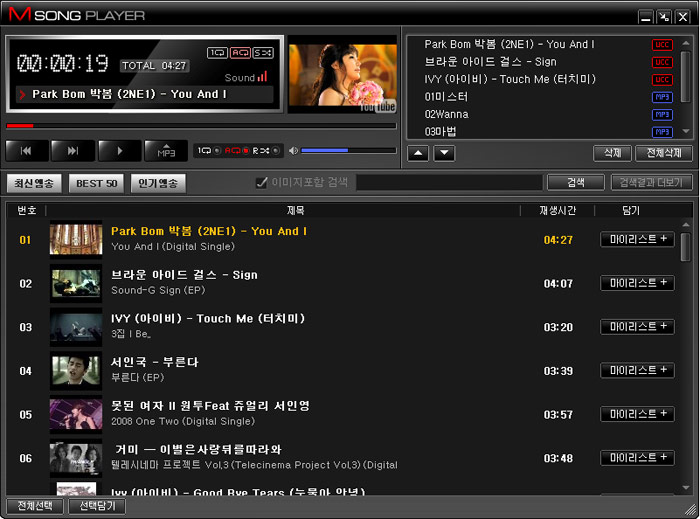Screen dimensions: 700x519
Task: Select the random shuffle radio button
Action: [276, 151]
